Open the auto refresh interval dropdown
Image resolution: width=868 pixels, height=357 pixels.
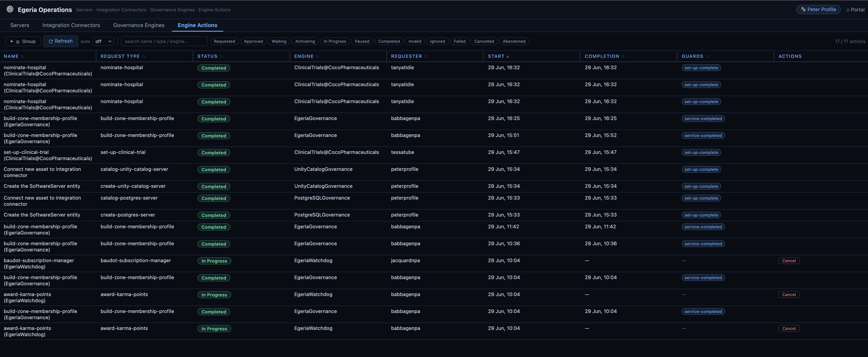103,42
